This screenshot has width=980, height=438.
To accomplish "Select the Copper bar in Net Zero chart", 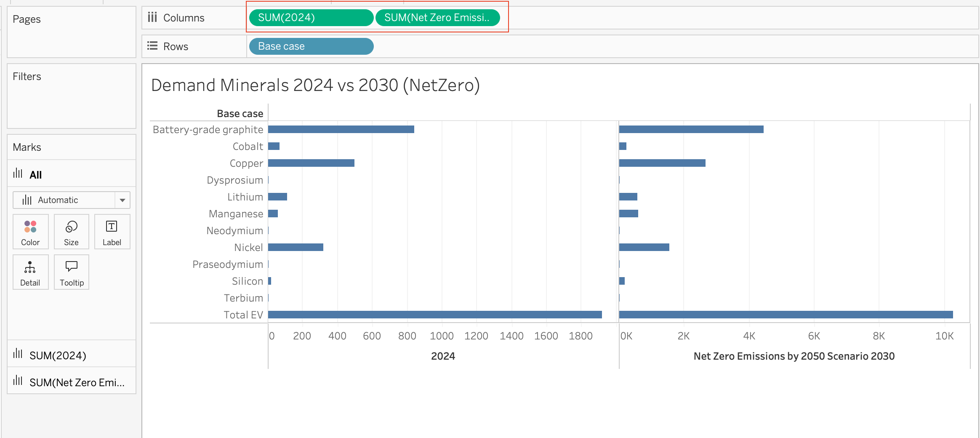I will [x=662, y=163].
